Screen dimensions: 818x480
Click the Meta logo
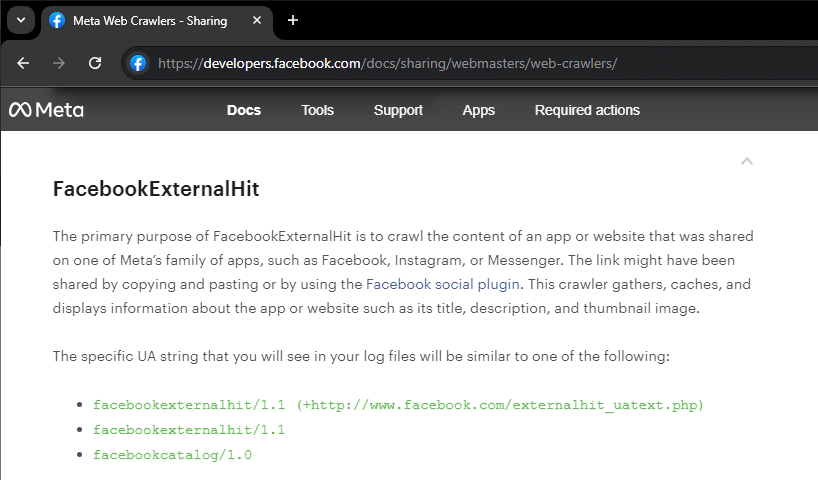[x=47, y=110]
